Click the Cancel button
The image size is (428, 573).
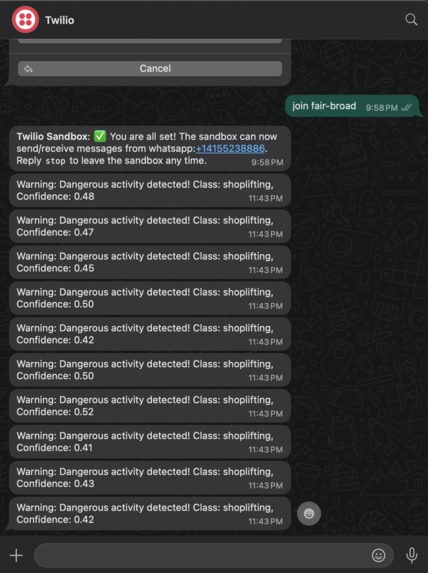[x=150, y=68]
